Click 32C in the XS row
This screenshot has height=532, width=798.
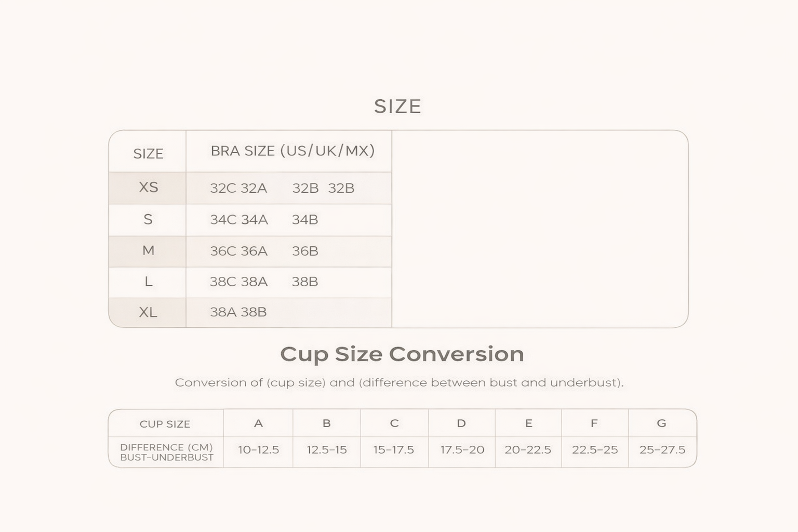point(223,188)
